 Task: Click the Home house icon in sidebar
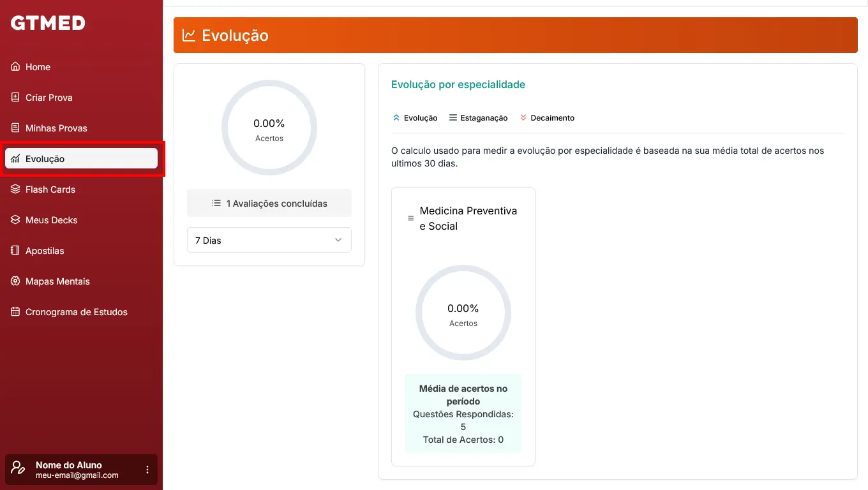pos(15,67)
